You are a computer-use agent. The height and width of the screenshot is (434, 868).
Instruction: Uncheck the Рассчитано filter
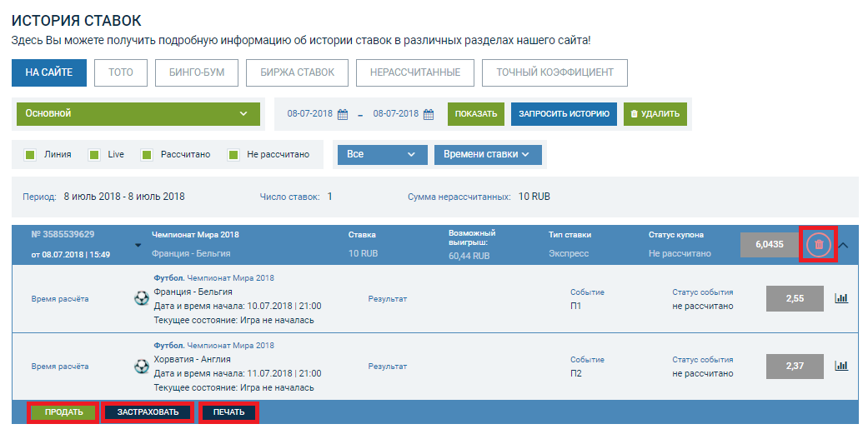(147, 155)
